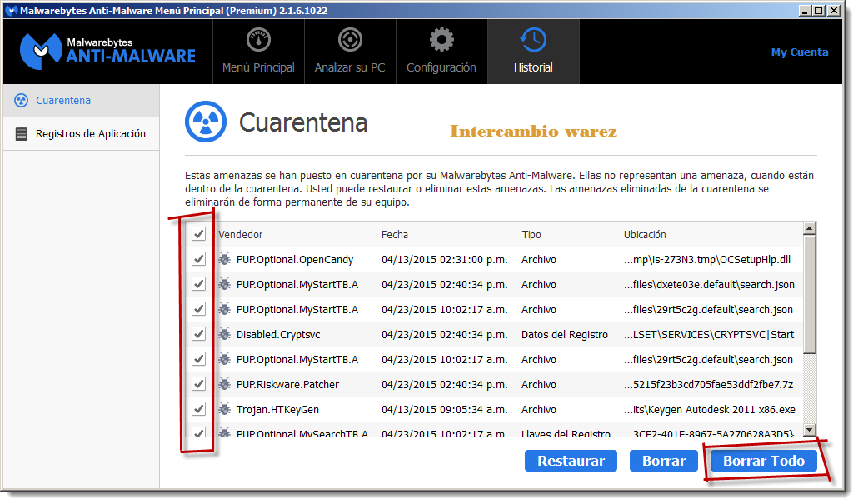Image resolution: width=858 pixels, height=504 pixels.
Task: Click date 04/13/2015 09:05:34 a.m.
Action: 444,409
